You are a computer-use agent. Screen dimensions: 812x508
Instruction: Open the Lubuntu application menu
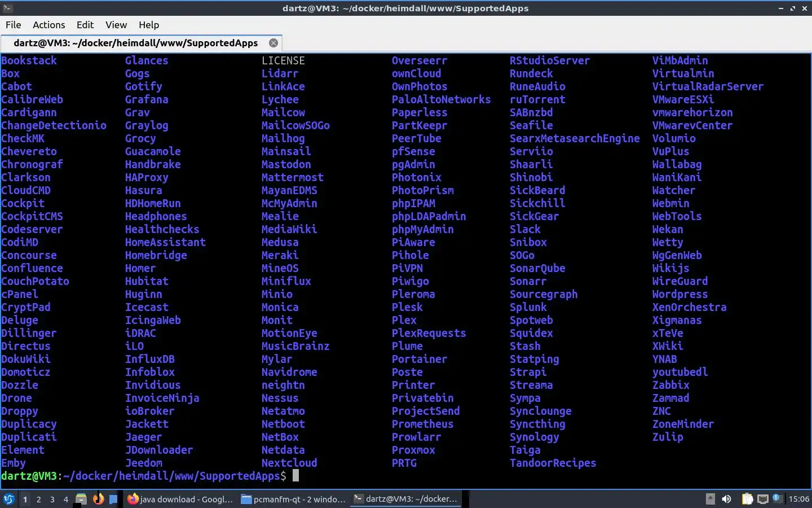point(9,499)
